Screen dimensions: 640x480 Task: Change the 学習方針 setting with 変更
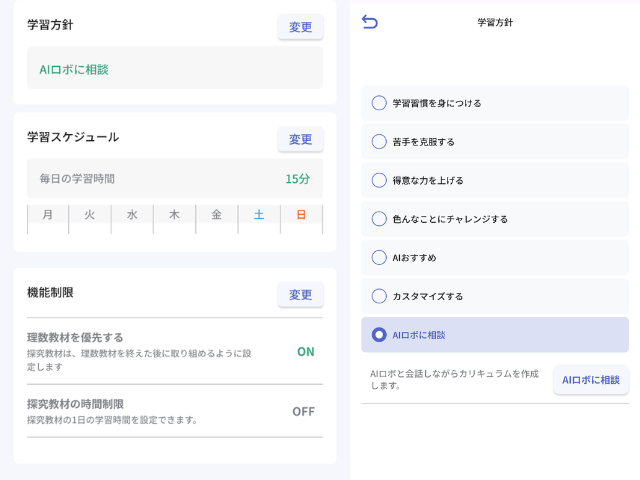[300, 27]
